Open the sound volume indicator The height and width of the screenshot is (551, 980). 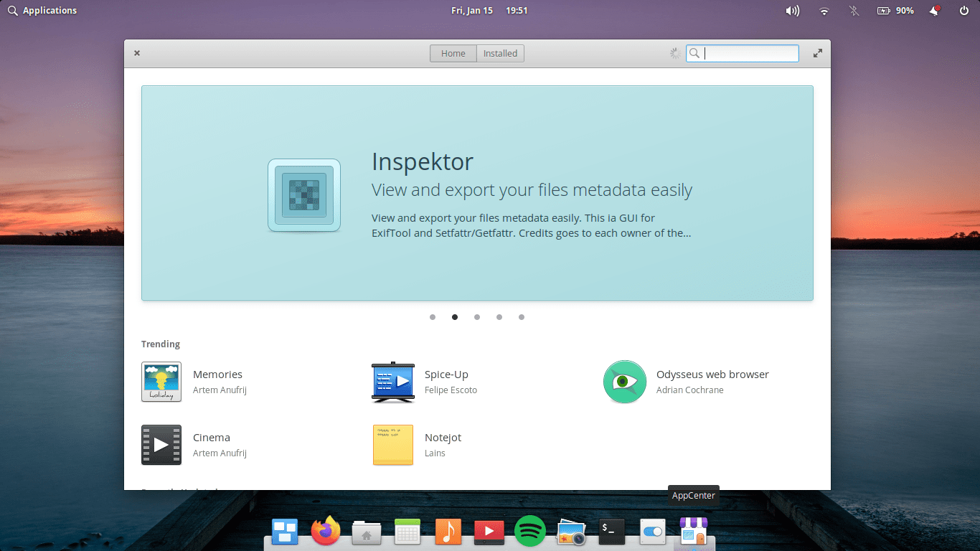[x=792, y=11]
